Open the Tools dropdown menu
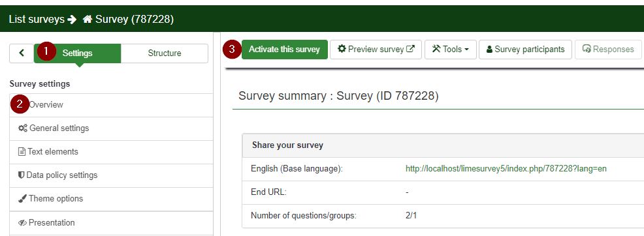This screenshot has width=644, height=236. (x=451, y=49)
